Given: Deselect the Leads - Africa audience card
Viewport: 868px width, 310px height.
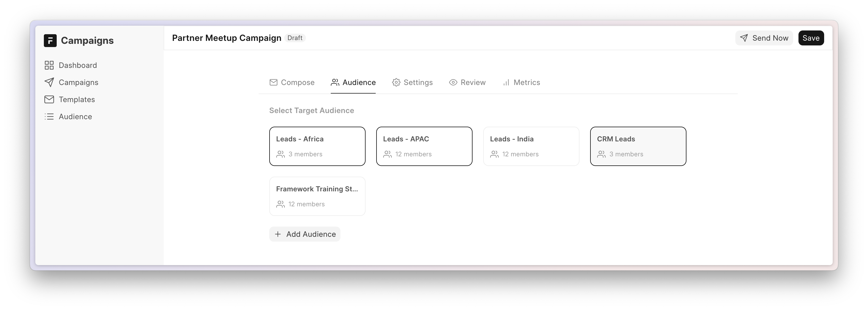Looking at the screenshot, I should click(x=317, y=146).
